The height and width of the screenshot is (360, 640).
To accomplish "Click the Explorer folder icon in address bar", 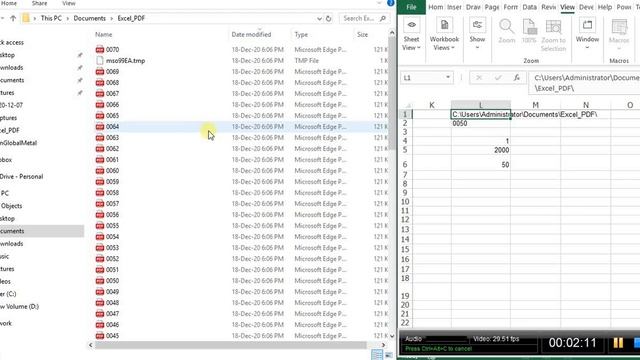I will pos(26,18).
